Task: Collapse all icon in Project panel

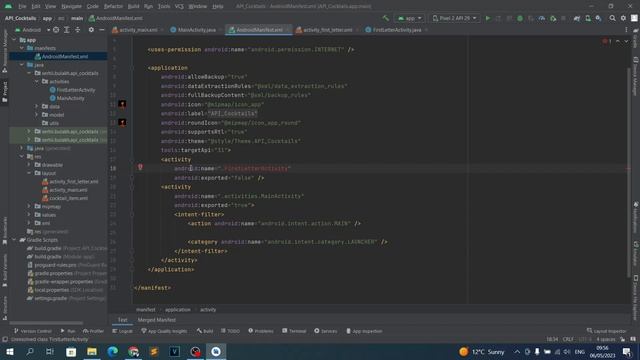Action: [78, 30]
